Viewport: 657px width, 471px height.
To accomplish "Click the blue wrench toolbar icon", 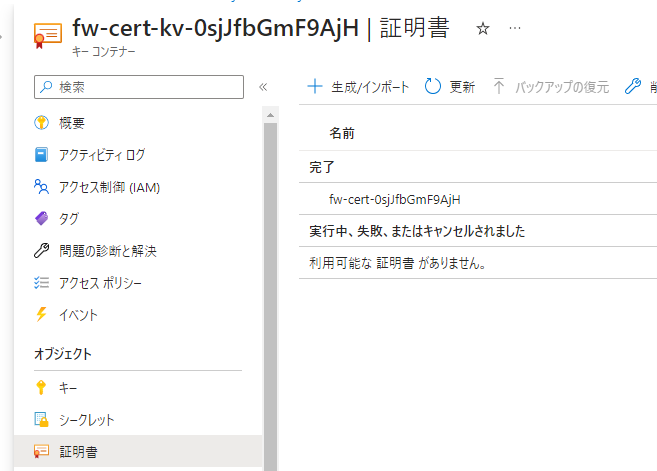I will click(x=633, y=86).
